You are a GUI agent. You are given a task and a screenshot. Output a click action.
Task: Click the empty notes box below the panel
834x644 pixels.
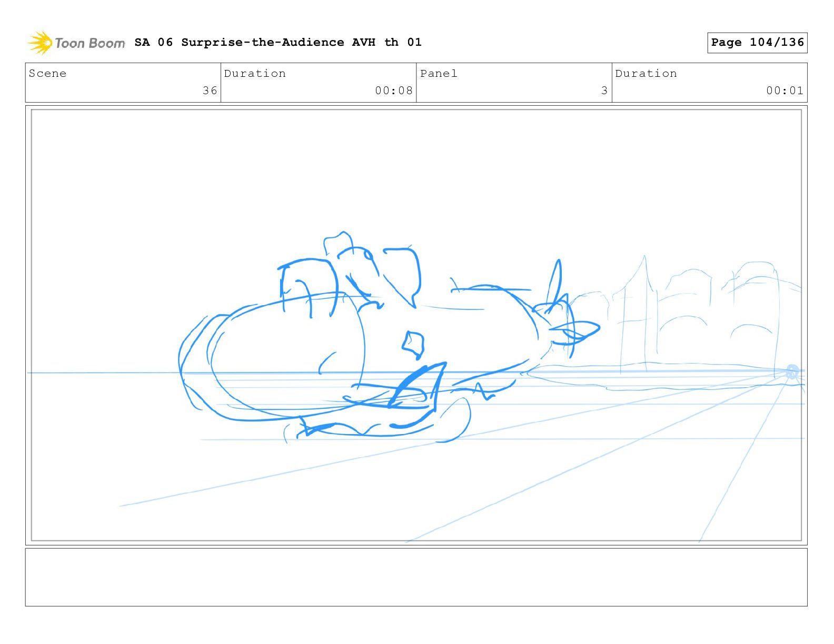tap(416, 577)
